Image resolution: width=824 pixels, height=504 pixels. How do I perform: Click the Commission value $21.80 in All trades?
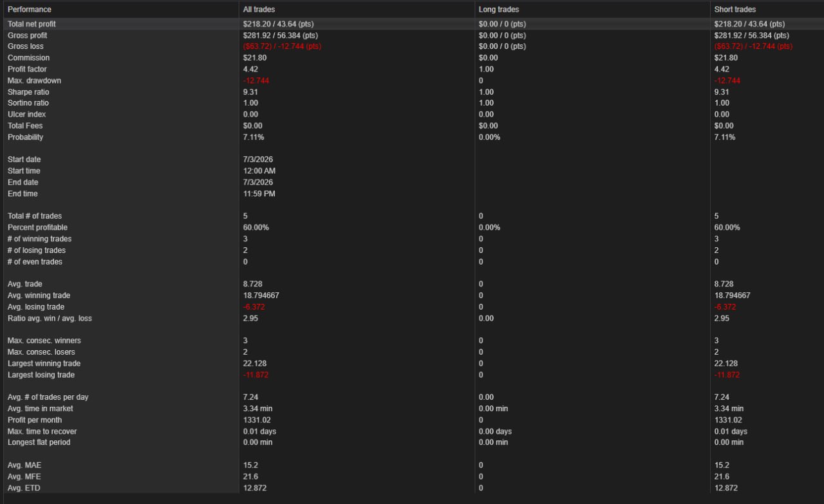[x=255, y=58]
